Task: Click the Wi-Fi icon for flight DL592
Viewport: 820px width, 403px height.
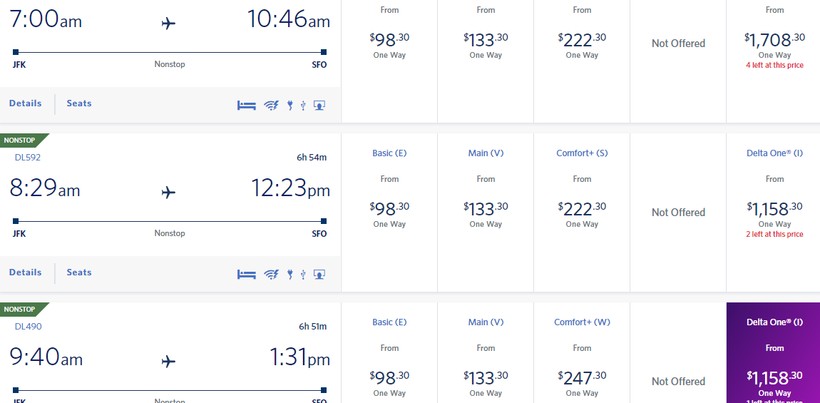Action: 270,274
